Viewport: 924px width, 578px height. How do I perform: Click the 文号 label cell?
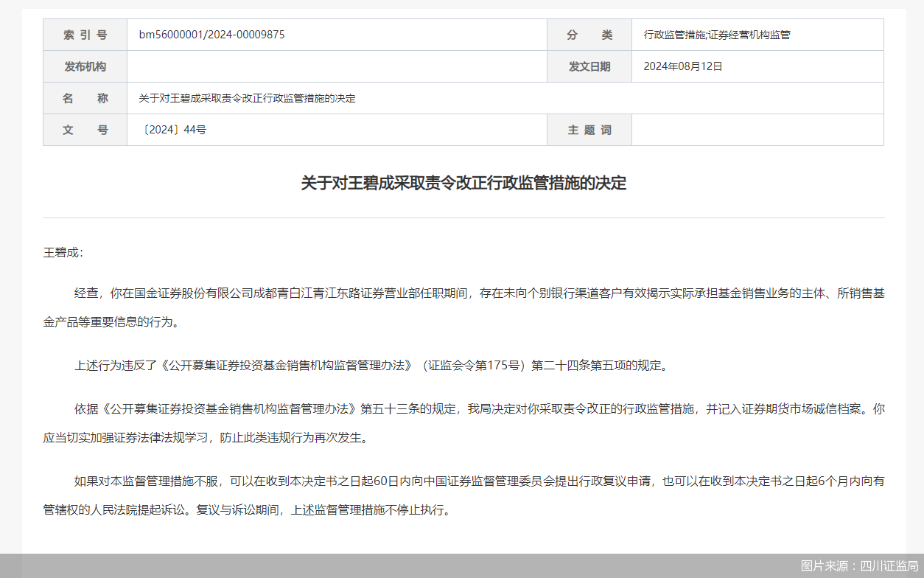coord(85,130)
